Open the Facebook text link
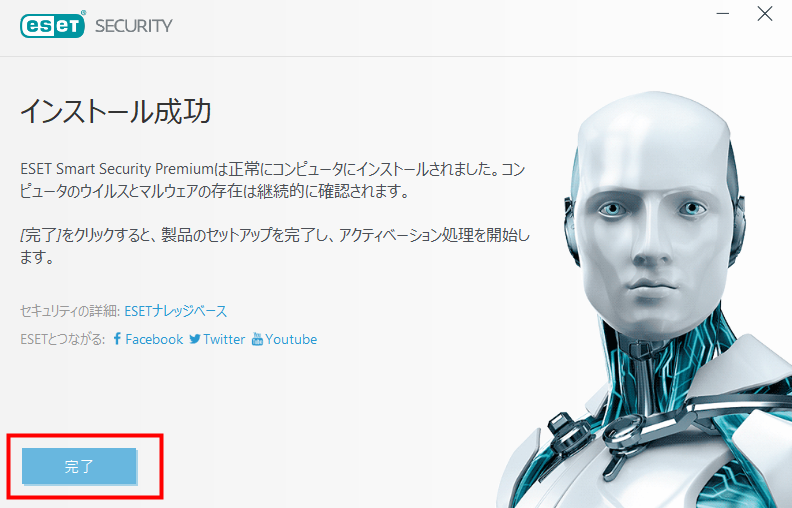 coord(154,339)
